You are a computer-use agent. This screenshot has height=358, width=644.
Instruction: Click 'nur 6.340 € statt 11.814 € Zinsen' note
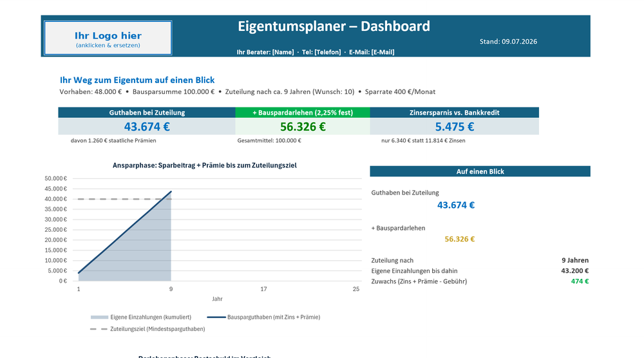click(423, 140)
